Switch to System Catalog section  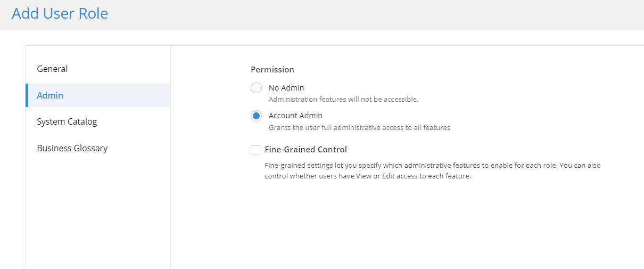click(x=98, y=121)
